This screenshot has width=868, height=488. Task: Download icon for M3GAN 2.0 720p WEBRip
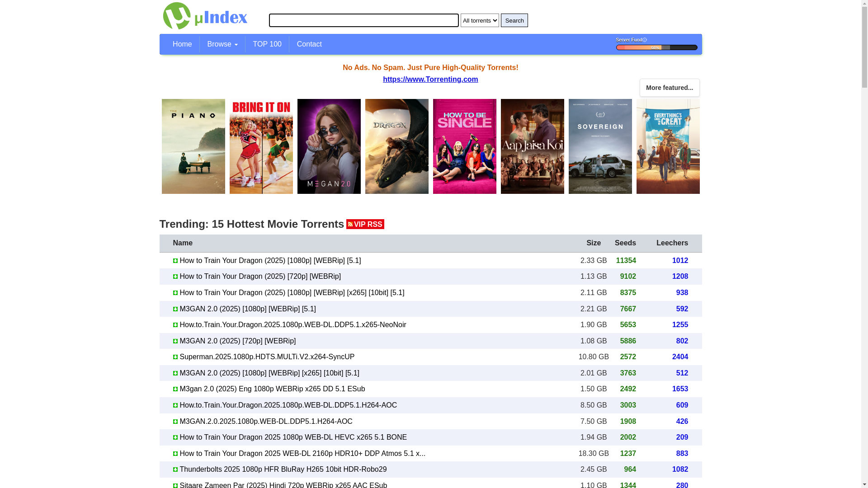(175, 341)
